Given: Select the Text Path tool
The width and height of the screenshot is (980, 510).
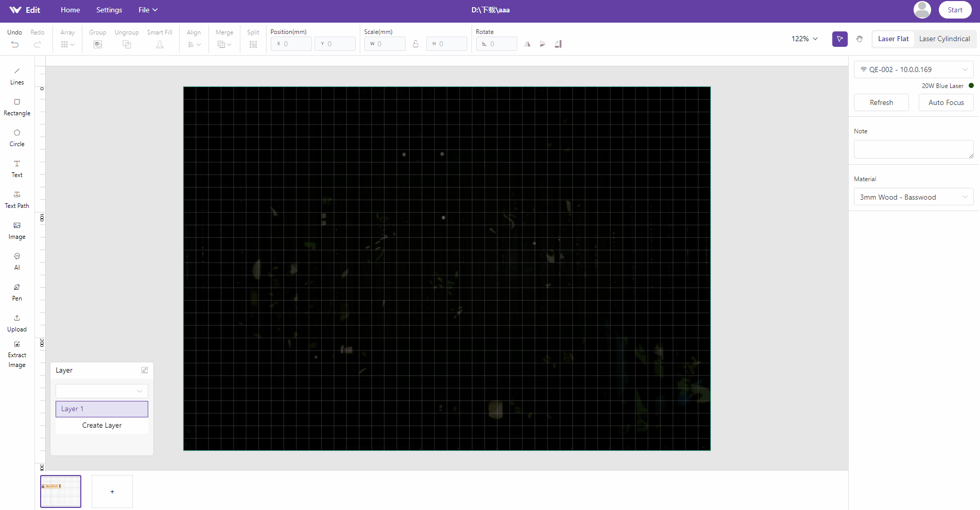Looking at the screenshot, I should (17, 200).
